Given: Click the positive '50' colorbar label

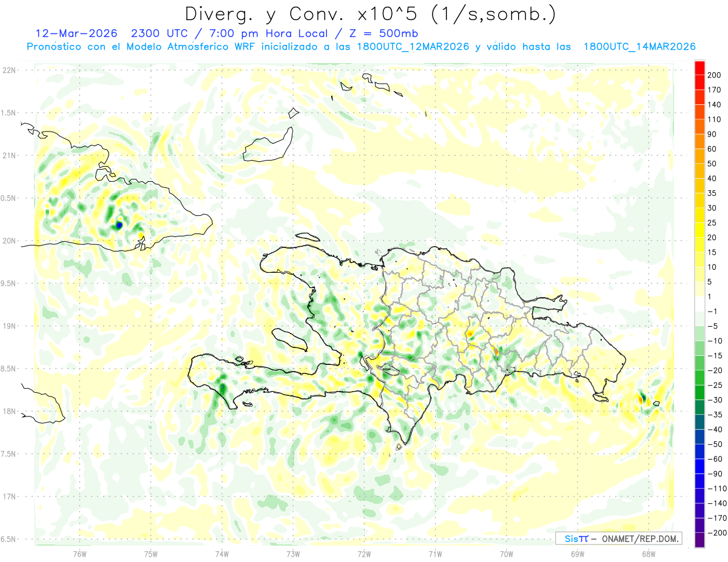Looking at the screenshot, I should (x=712, y=164).
